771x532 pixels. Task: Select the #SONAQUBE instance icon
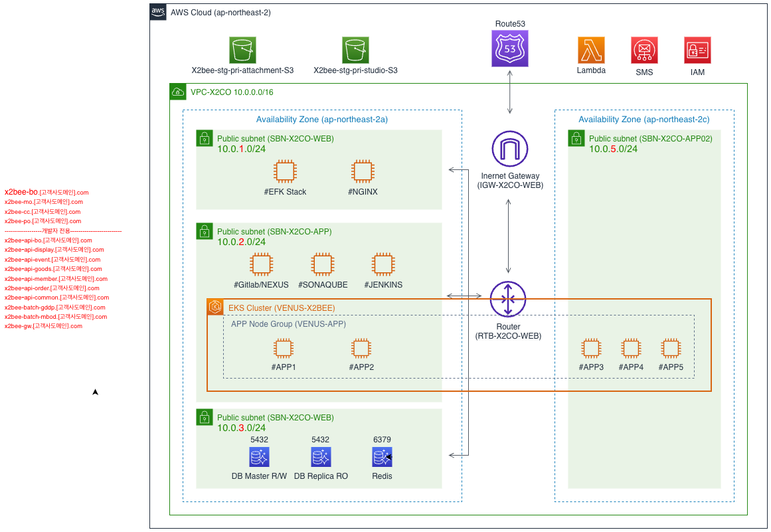click(323, 264)
